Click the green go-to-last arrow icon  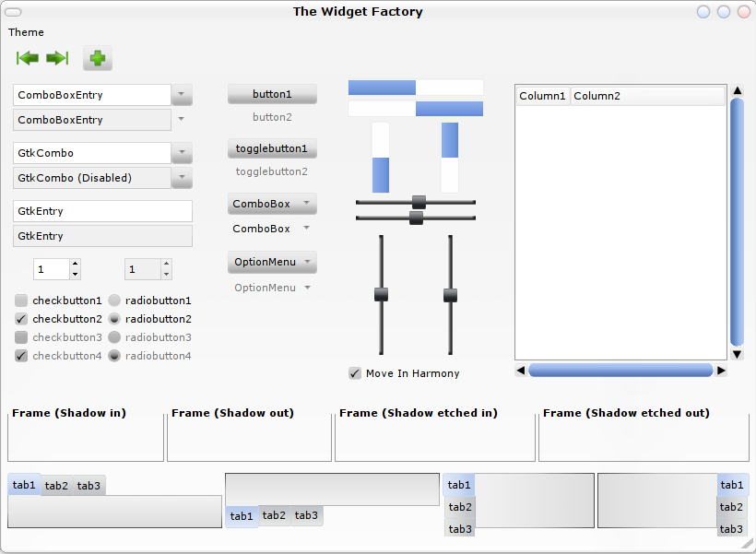pyautogui.click(x=57, y=58)
